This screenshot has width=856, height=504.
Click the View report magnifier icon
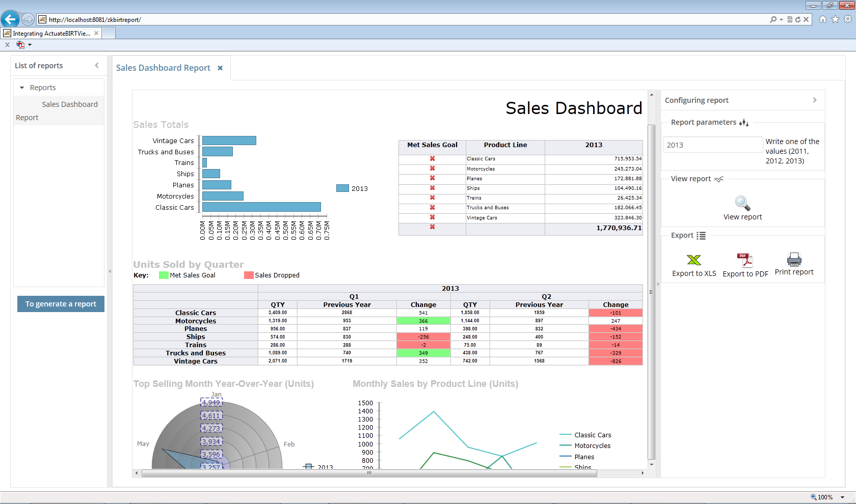[x=742, y=203]
